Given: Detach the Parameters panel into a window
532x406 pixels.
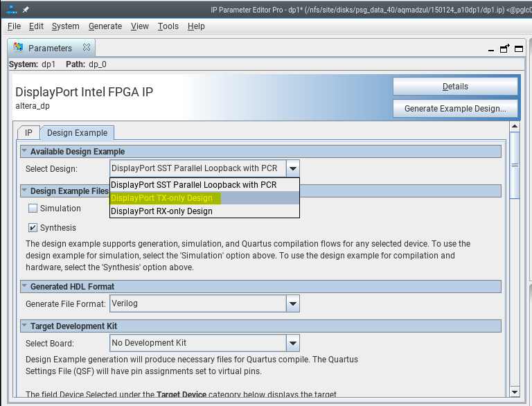Looking at the screenshot, I should pos(505,48).
